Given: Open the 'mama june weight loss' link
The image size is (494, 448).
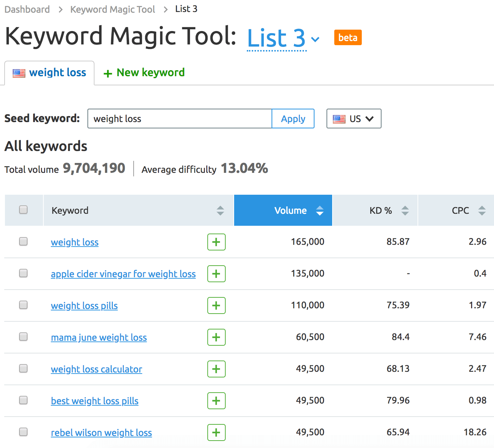Looking at the screenshot, I should pos(99,338).
